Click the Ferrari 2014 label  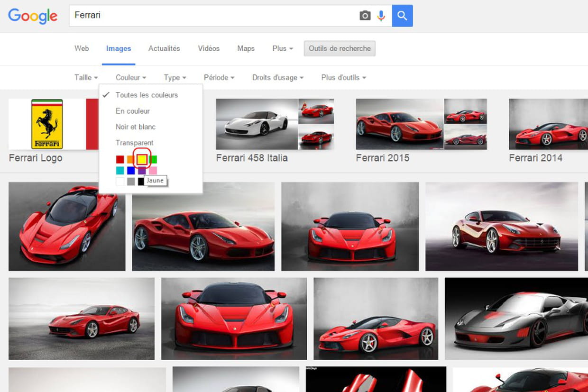pos(536,158)
